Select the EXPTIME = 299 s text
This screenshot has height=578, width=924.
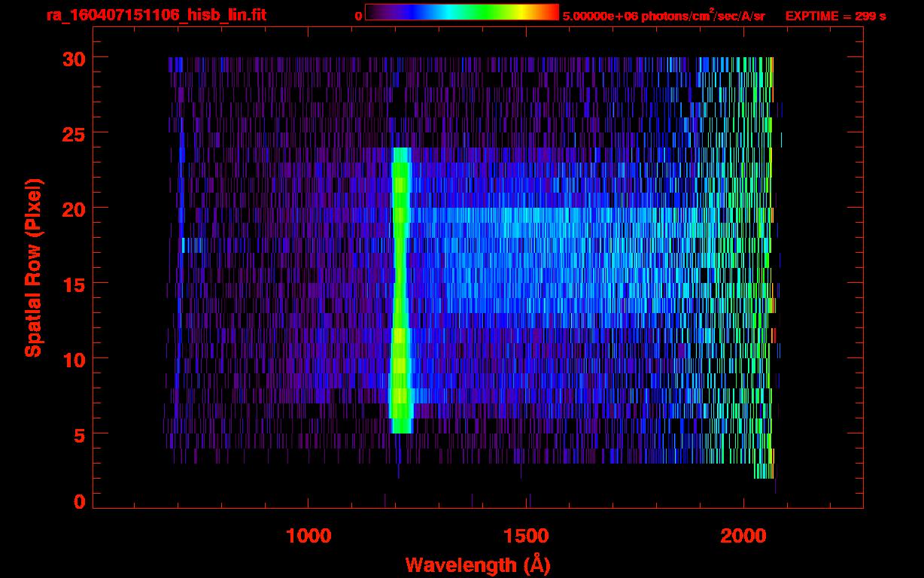click(835, 16)
